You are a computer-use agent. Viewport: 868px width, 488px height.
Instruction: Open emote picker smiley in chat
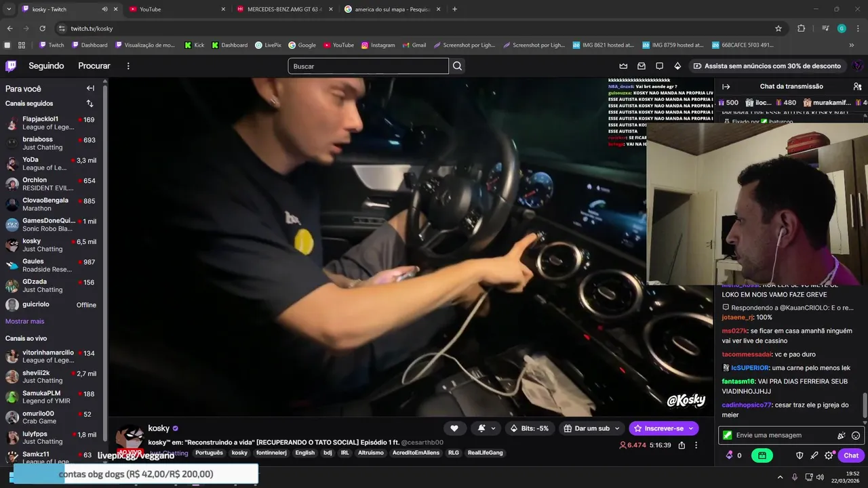[x=856, y=435]
